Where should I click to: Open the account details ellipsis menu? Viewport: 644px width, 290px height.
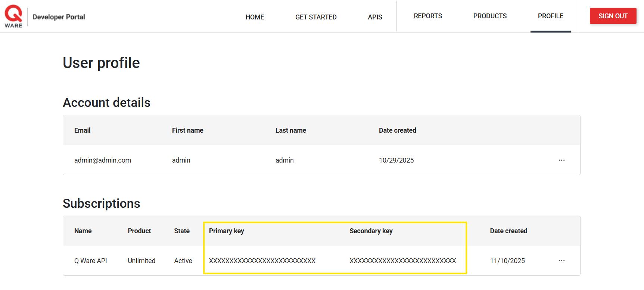[561, 160]
